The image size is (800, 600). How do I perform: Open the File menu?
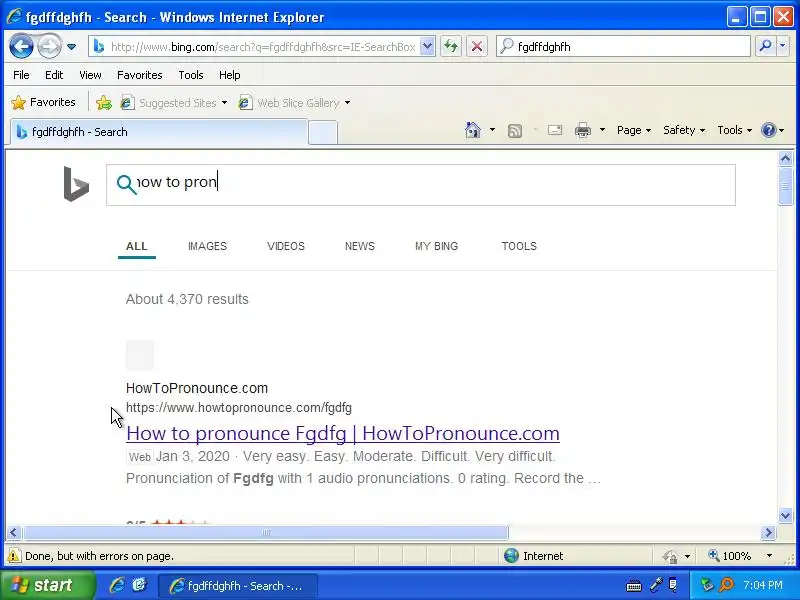(x=21, y=75)
